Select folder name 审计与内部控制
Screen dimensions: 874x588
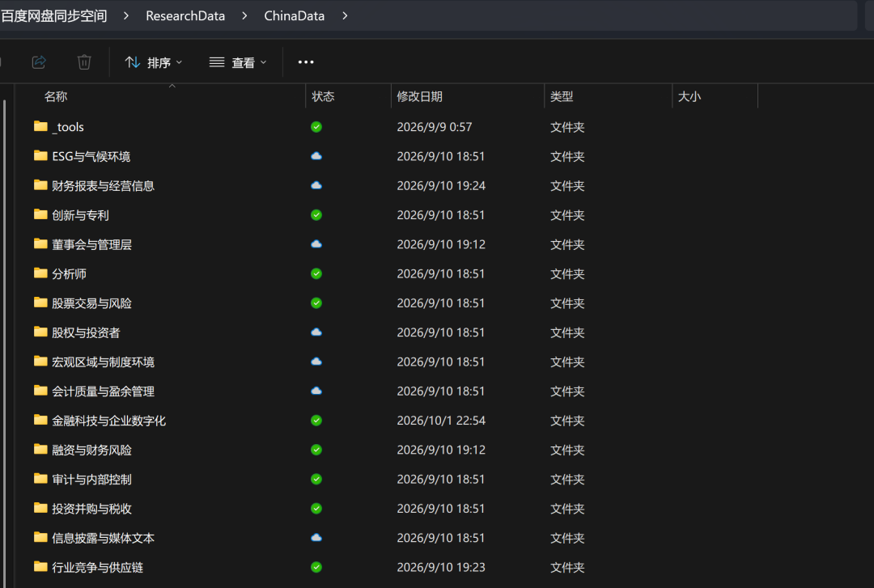coord(92,480)
